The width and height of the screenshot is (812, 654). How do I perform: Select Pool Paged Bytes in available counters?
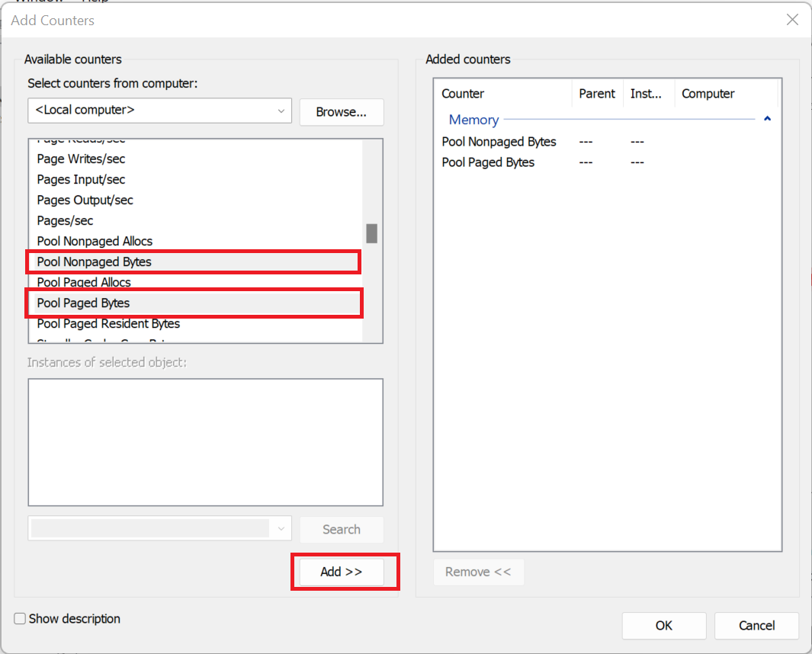tap(84, 303)
